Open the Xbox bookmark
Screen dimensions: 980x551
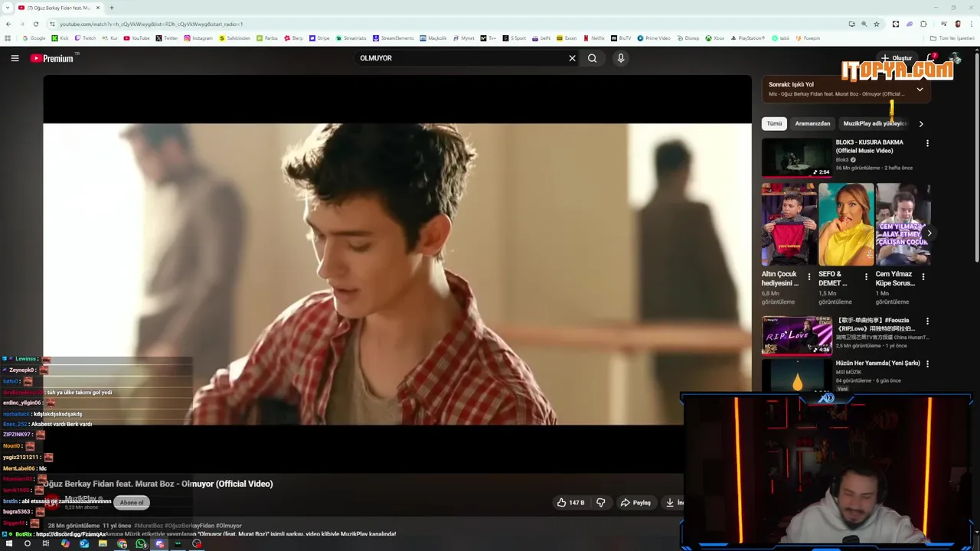point(715,38)
